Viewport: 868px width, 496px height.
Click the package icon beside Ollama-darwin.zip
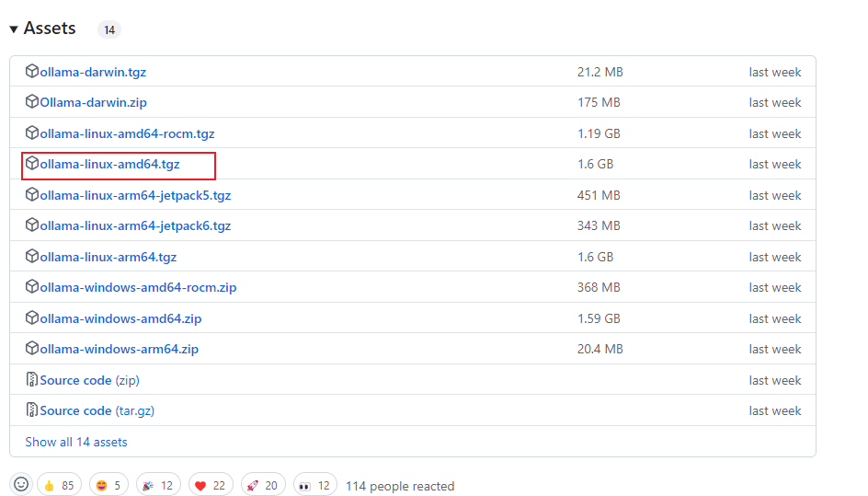32,101
